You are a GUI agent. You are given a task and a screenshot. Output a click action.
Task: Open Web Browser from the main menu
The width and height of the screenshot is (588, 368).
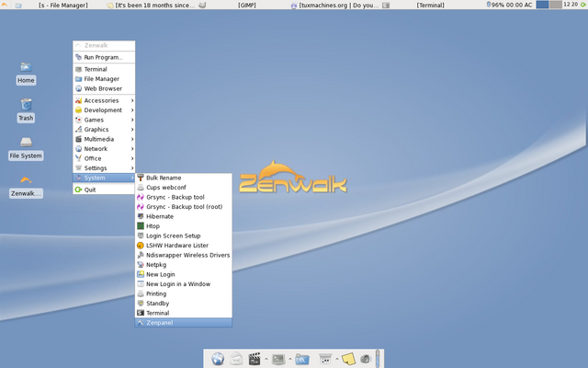click(104, 88)
